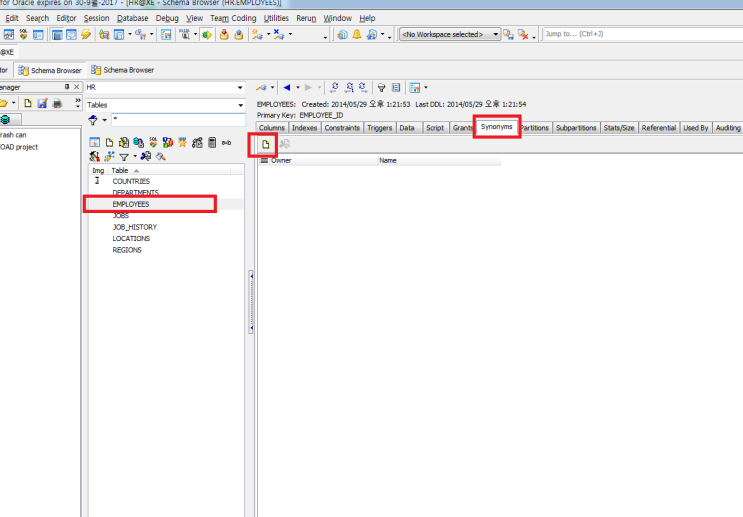Image resolution: width=743 pixels, height=517 pixels.
Task: Open the Database menu
Action: (132, 18)
